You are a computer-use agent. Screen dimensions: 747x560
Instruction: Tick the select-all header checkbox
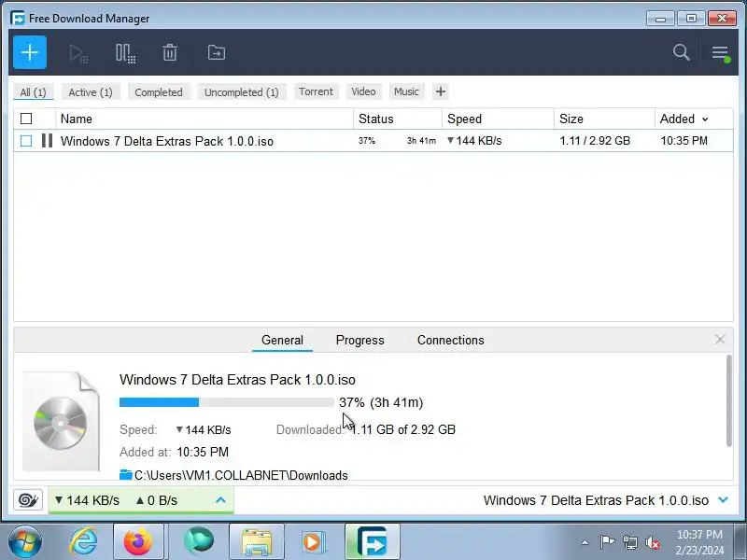(x=26, y=119)
